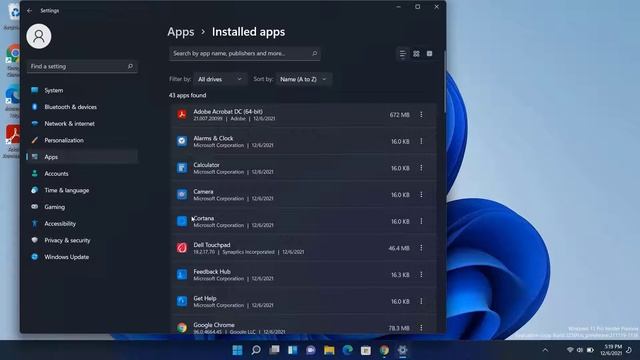Open the taskbar clock and date
The image size is (640, 360).
pos(611,350)
